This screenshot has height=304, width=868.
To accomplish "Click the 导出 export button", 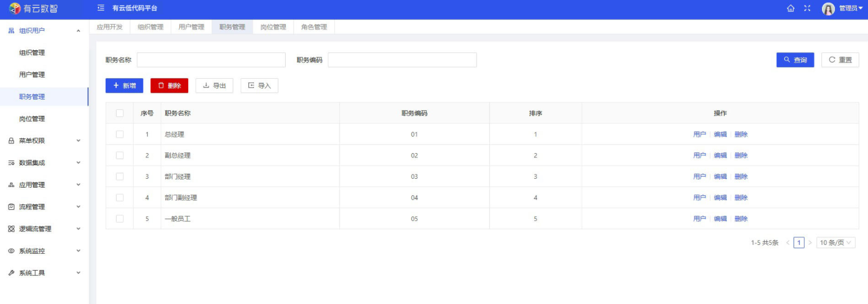I will point(214,86).
